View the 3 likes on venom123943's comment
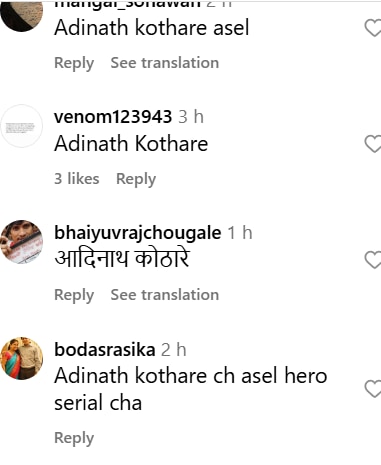 point(77,178)
